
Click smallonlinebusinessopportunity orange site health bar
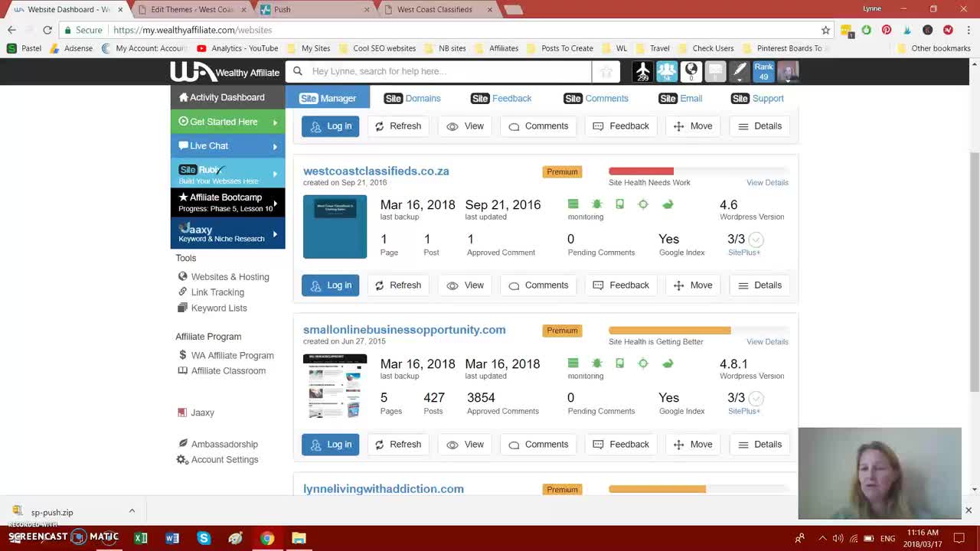pos(669,330)
